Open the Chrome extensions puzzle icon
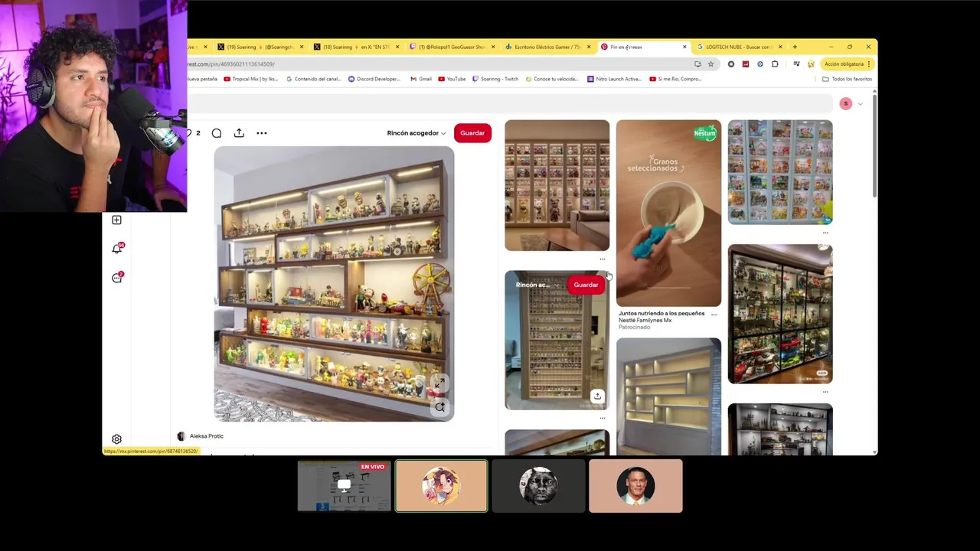This screenshot has width=980, height=551. click(775, 64)
